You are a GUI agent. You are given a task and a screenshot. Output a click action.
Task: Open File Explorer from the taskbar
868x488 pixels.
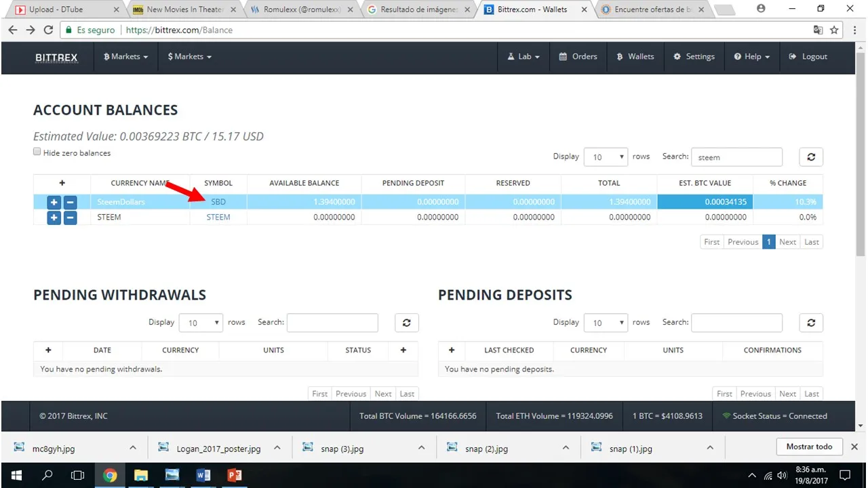(x=140, y=475)
